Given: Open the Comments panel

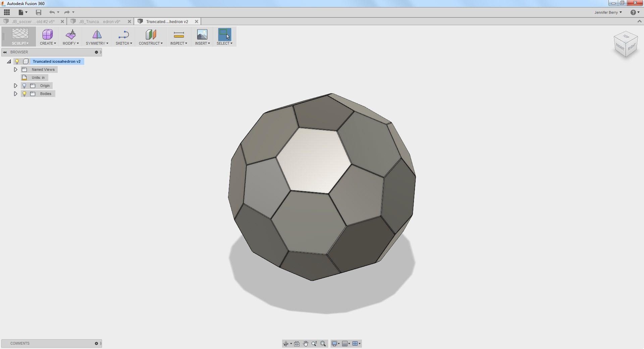Looking at the screenshot, I should click(20, 343).
